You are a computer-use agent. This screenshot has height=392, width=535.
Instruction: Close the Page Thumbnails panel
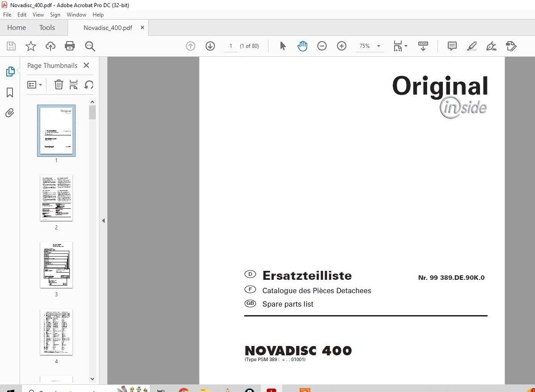pyautogui.click(x=86, y=65)
